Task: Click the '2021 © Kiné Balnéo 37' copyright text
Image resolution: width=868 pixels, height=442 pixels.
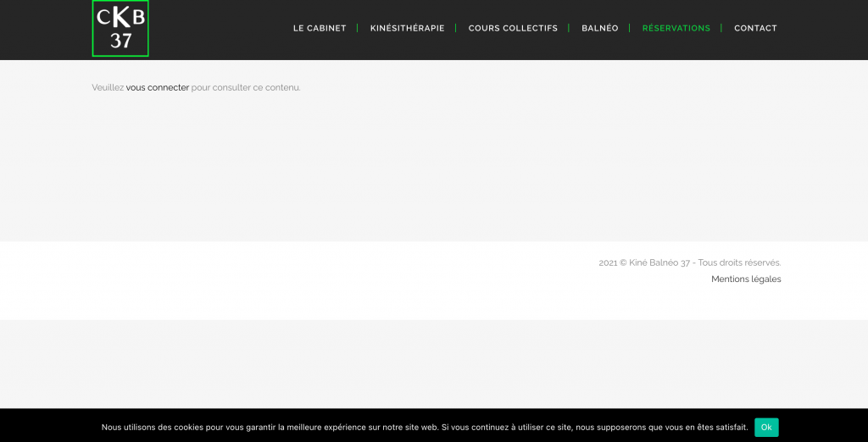Action: click(643, 262)
